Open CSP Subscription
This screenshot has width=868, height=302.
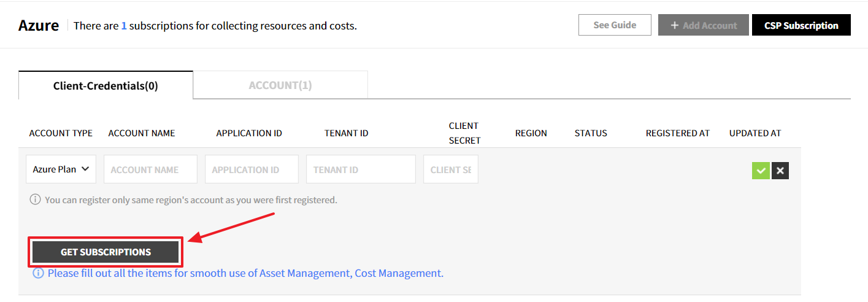pyautogui.click(x=801, y=25)
